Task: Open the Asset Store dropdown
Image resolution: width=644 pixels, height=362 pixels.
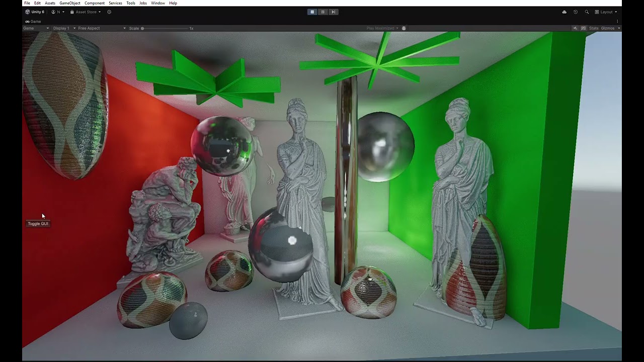Action: pyautogui.click(x=86, y=12)
